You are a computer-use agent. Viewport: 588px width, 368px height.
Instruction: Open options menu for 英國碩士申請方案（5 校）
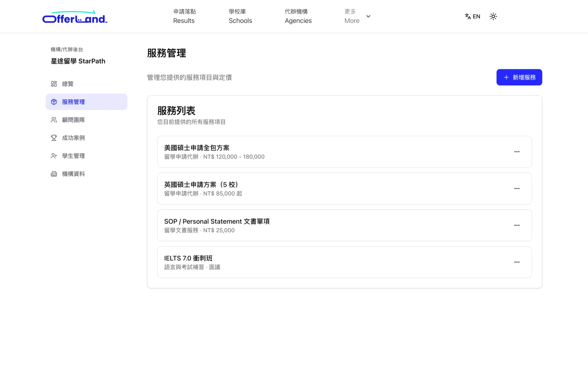pos(517,188)
